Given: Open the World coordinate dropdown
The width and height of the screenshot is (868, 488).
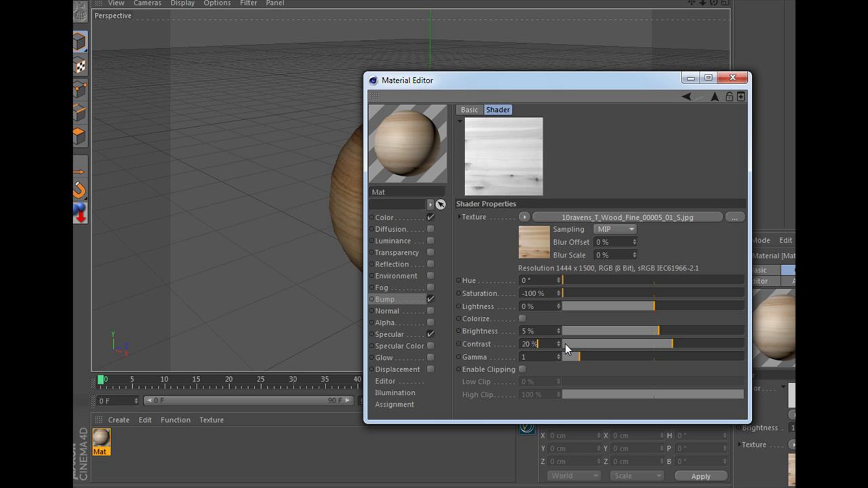Looking at the screenshot, I should pos(574,476).
